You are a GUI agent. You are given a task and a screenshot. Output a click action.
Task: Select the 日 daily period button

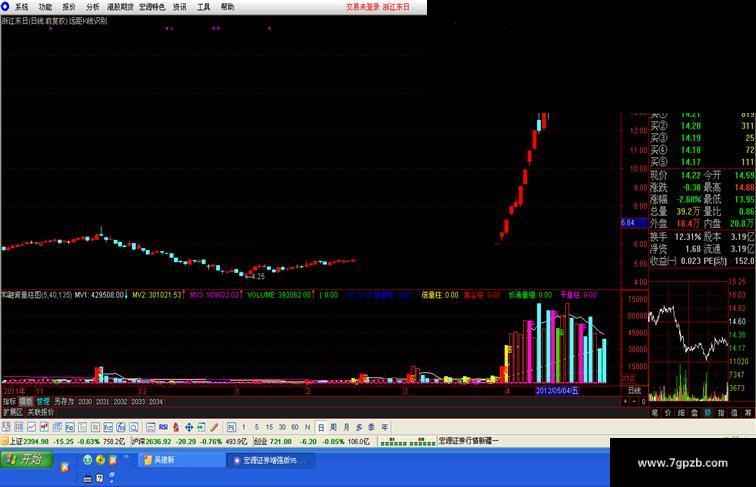[321, 427]
